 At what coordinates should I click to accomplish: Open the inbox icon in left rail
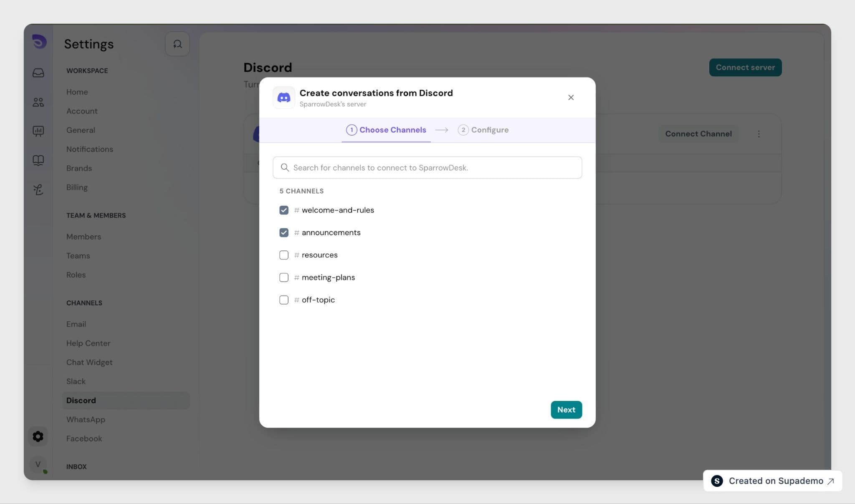point(38,73)
